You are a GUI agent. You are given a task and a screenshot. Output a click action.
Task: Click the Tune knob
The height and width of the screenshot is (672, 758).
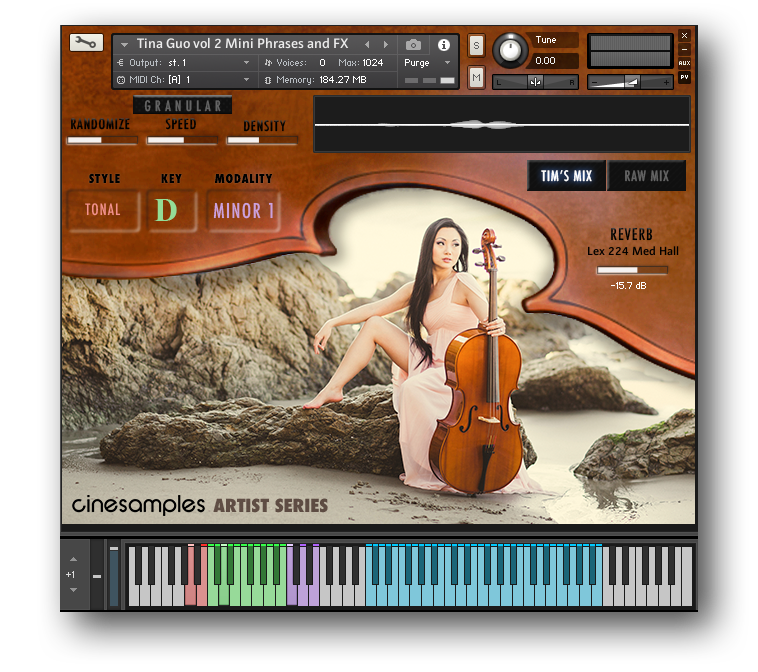coord(510,50)
